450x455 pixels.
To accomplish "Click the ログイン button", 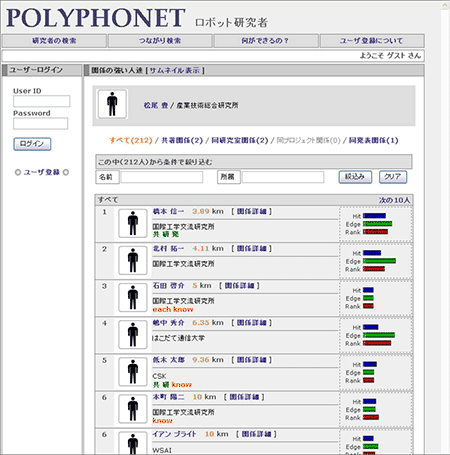I will tap(32, 144).
